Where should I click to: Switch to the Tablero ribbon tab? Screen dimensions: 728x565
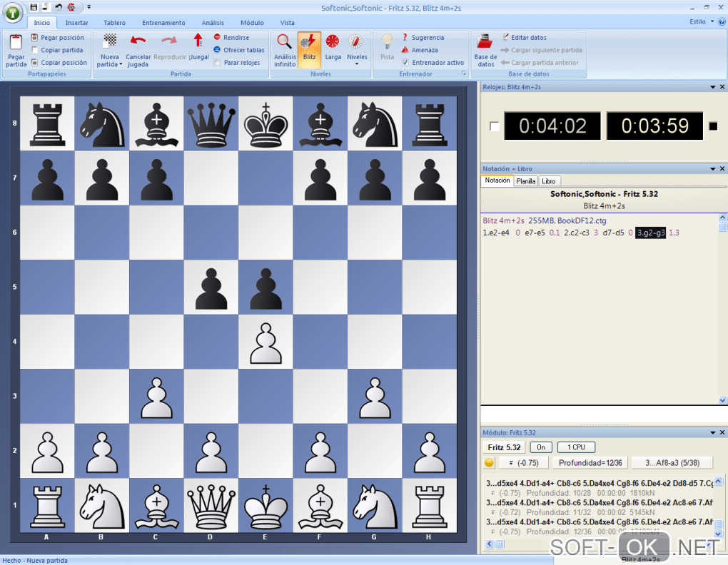[x=114, y=23]
